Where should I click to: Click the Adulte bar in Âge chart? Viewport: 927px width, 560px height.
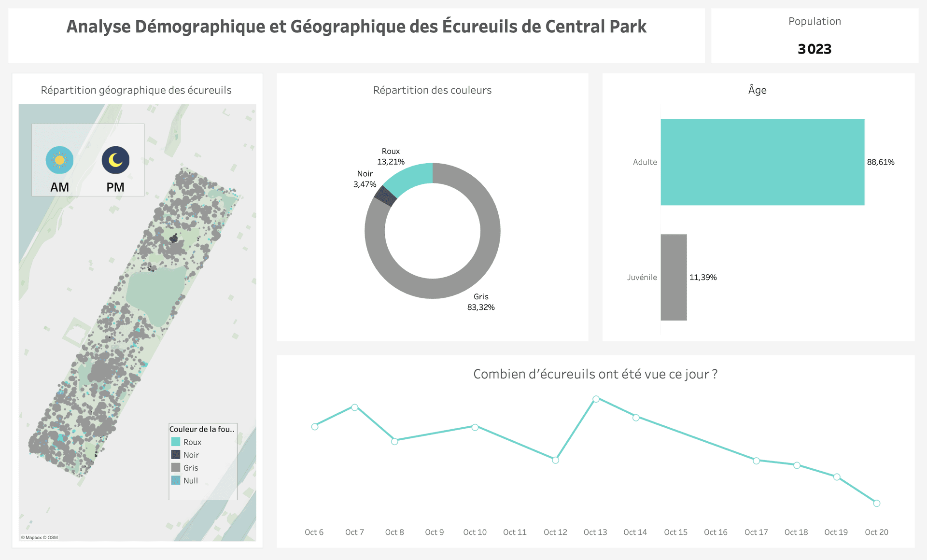point(762,162)
